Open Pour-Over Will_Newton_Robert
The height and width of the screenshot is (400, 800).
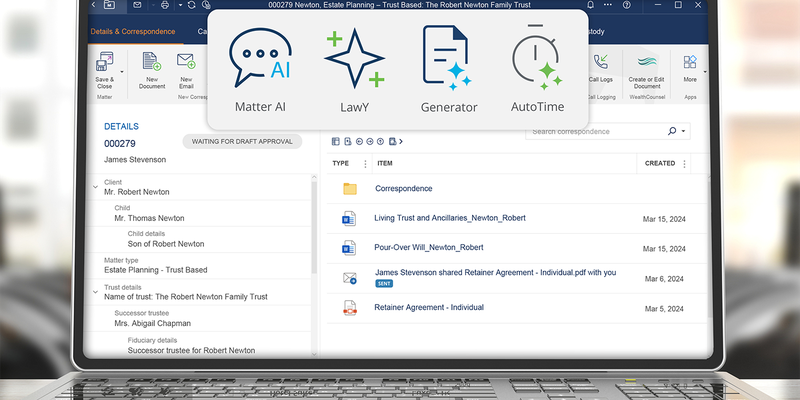[429, 247]
